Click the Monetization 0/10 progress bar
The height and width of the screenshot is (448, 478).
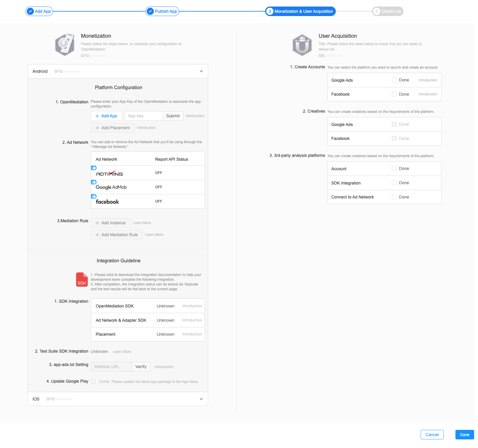99,56
